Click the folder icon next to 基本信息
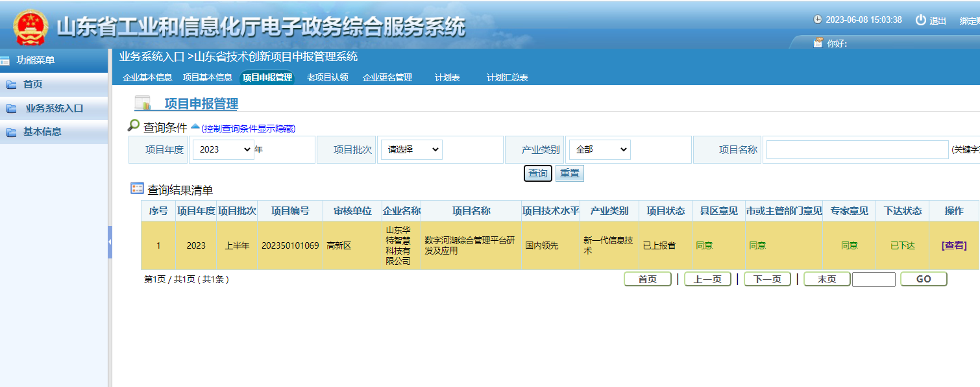The width and height of the screenshot is (980, 387). pos(11,132)
